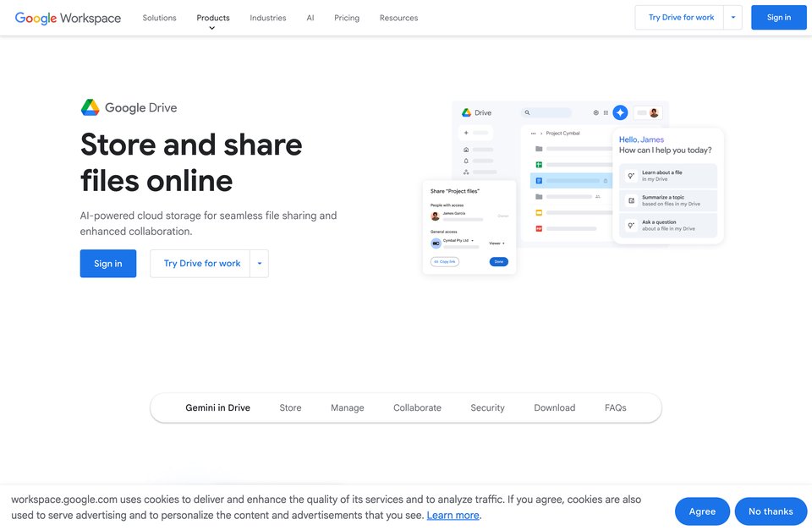Click the Google Workspace logo
Screen dimensions: 812x530
pos(68,18)
